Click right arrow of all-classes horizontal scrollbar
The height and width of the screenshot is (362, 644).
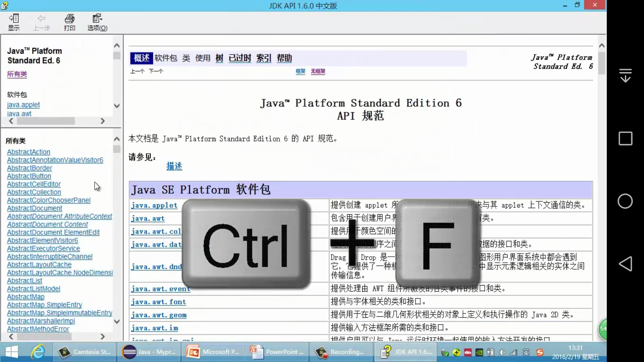click(x=103, y=336)
